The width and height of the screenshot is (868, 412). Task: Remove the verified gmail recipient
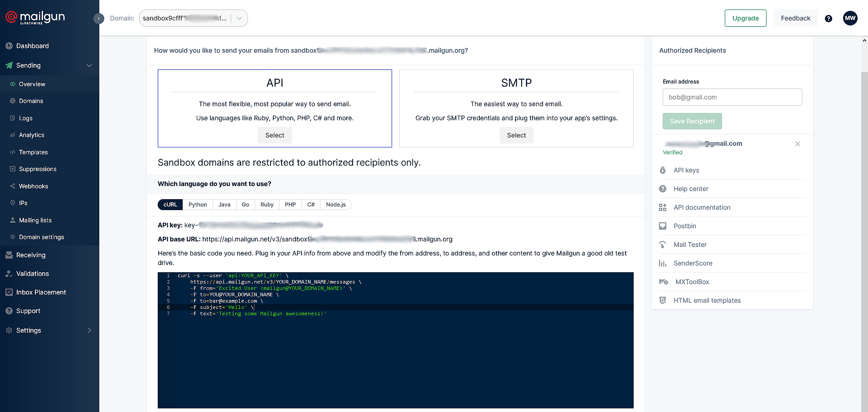797,144
